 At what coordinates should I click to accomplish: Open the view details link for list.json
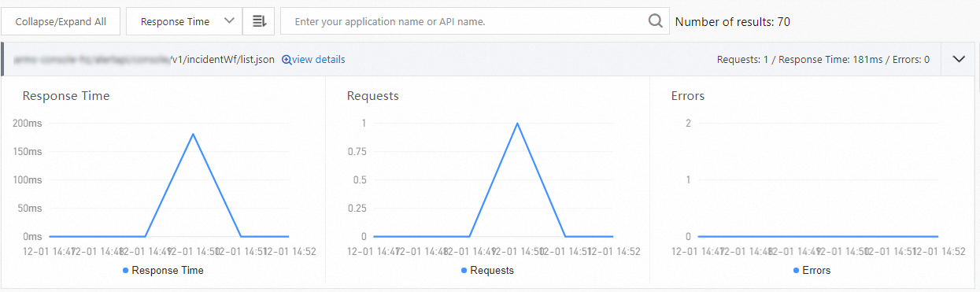click(x=318, y=60)
